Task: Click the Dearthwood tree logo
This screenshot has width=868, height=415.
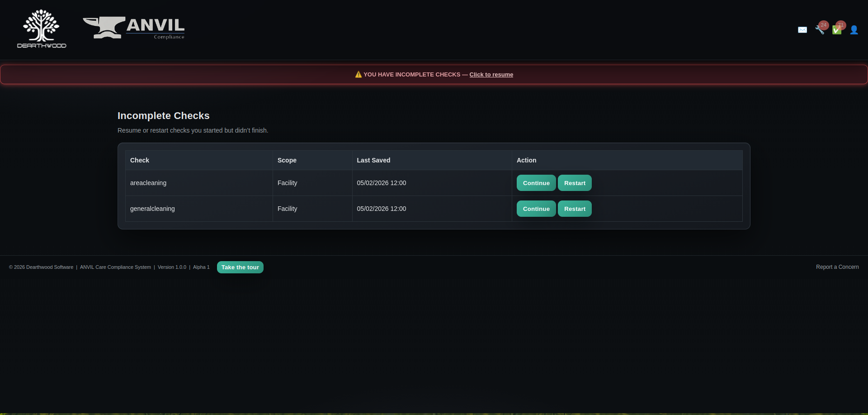Action: 42,29
